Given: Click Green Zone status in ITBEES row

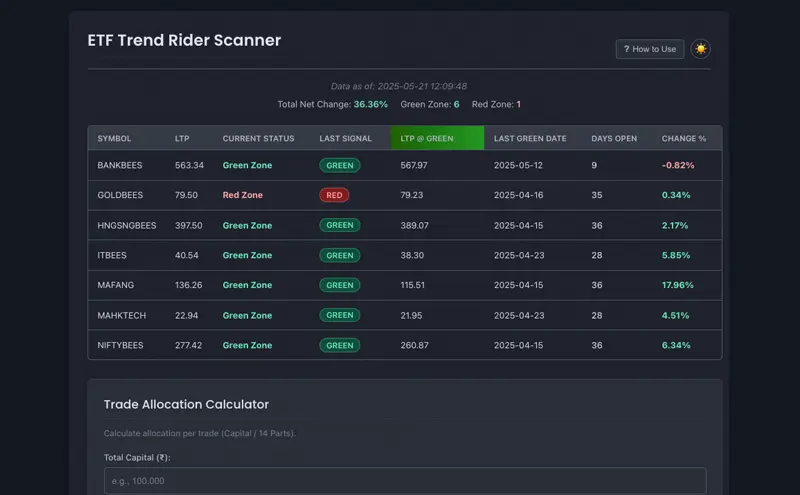Looking at the screenshot, I should 247,255.
